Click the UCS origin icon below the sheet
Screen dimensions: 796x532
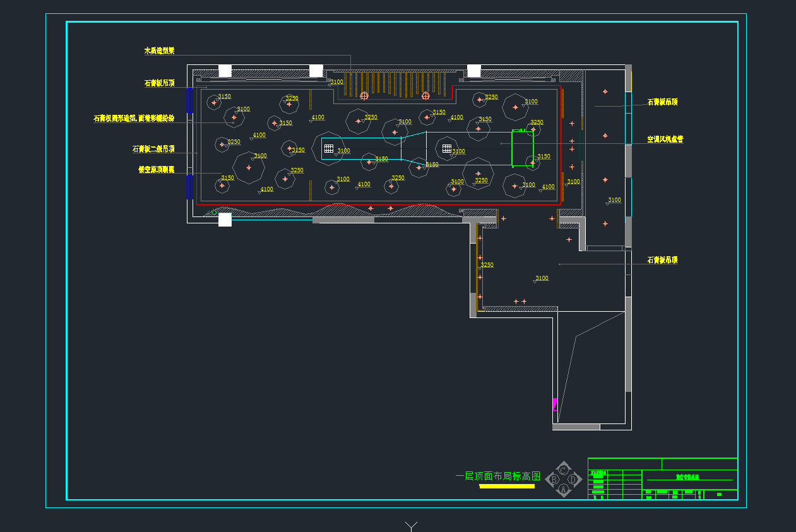click(412, 526)
